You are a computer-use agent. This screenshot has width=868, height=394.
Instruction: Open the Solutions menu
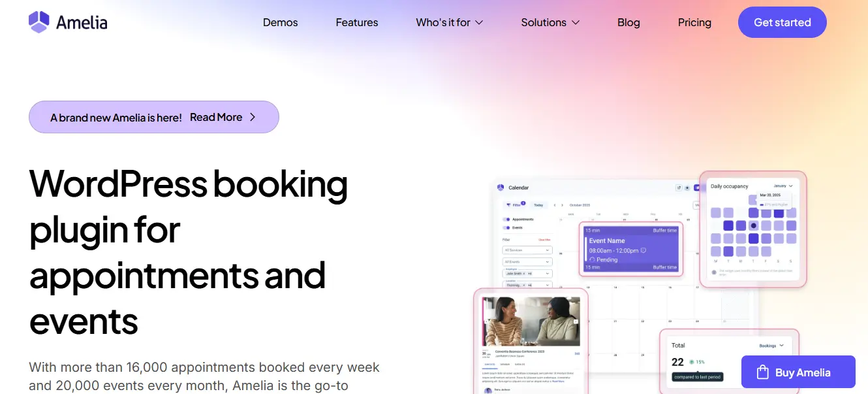click(x=550, y=22)
